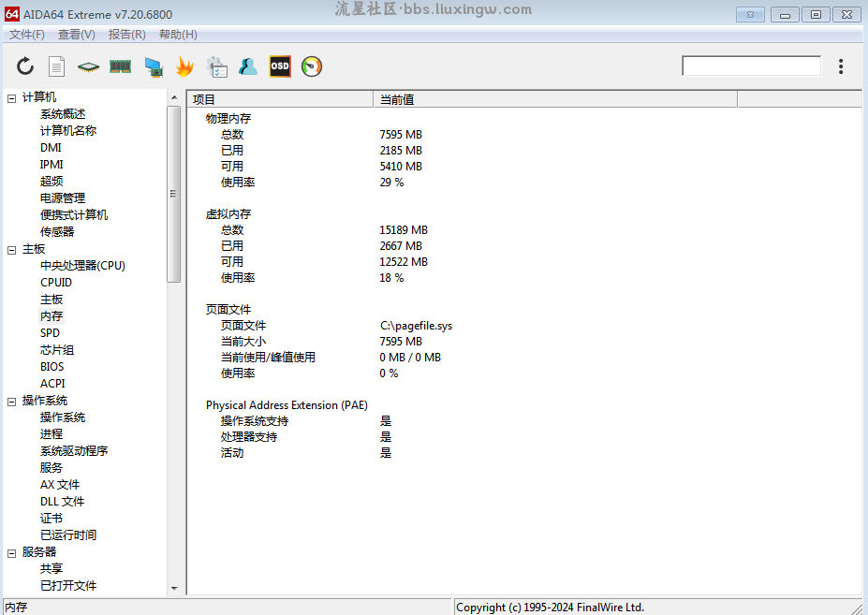Image resolution: width=868 pixels, height=615 pixels.
Task: Click the 2185 MB used value
Action: pos(401,151)
